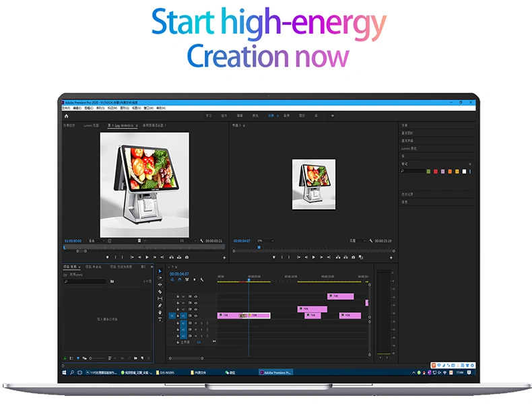Step forward one frame in Program monitor
532x406 pixels.
point(321,257)
